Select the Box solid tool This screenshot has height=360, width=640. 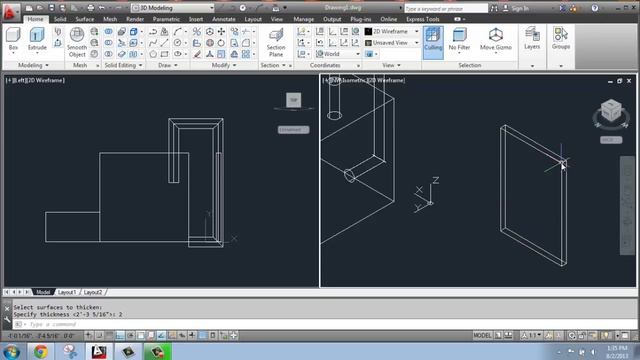(13, 40)
